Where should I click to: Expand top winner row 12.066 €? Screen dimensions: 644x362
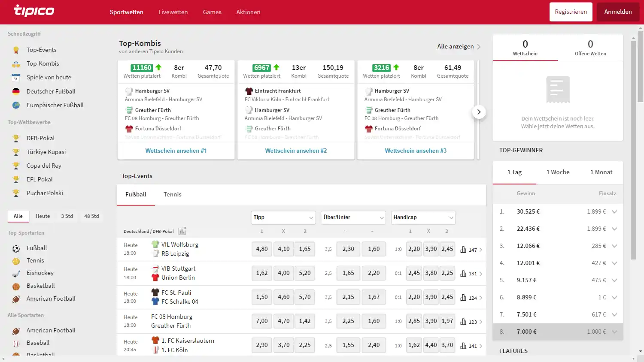[x=614, y=246]
